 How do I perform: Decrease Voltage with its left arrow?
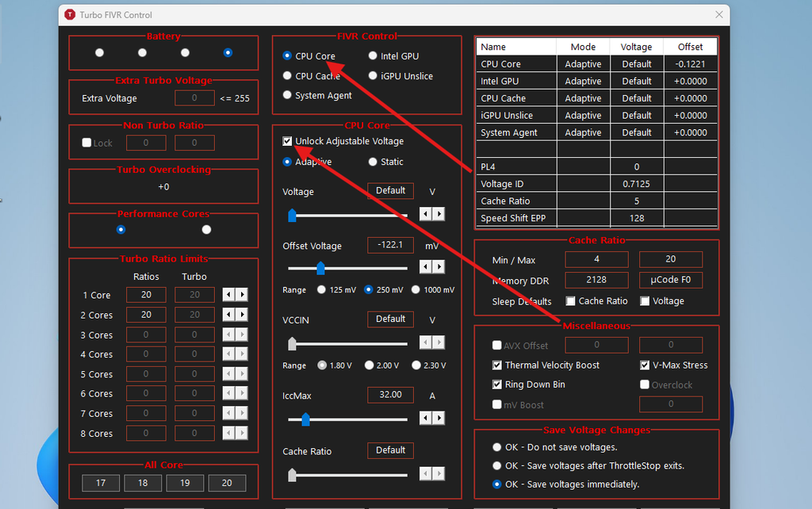coord(425,214)
